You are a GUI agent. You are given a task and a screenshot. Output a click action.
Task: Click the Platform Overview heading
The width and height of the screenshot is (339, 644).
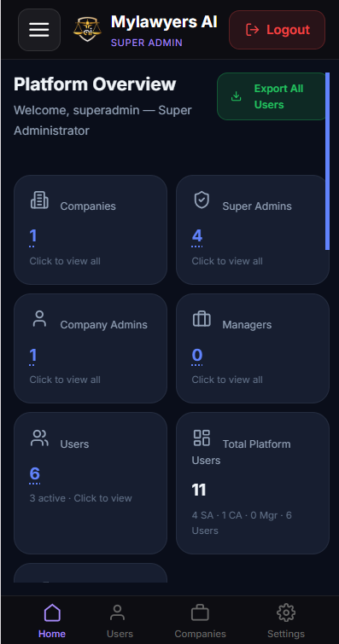point(95,84)
